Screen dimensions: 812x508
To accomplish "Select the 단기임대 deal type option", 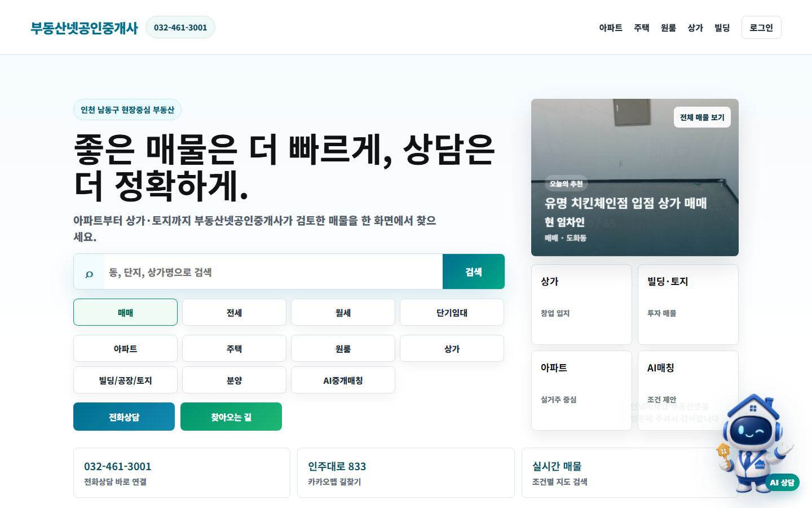I will (452, 312).
